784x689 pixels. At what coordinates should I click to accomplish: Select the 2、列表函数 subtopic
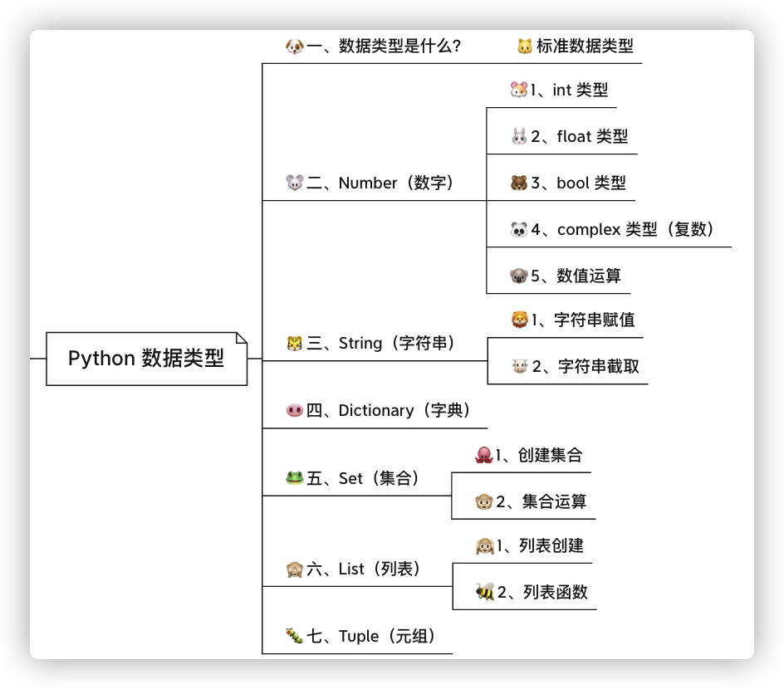(532, 592)
